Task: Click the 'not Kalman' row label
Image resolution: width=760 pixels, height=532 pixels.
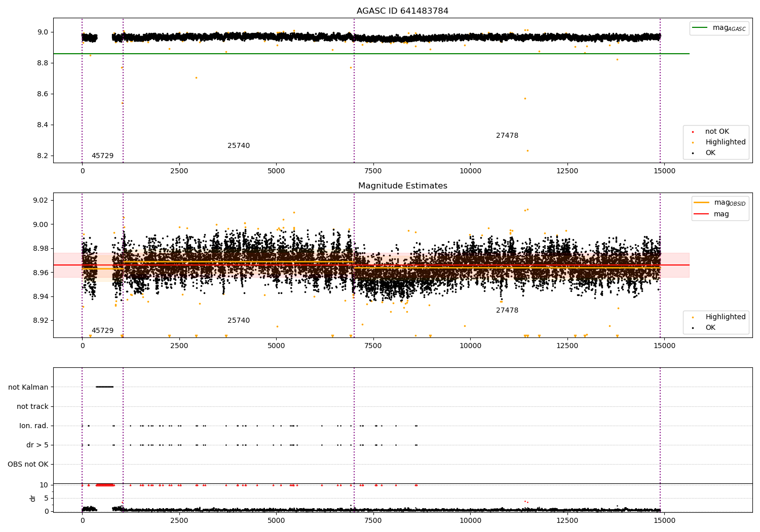Action: point(28,387)
